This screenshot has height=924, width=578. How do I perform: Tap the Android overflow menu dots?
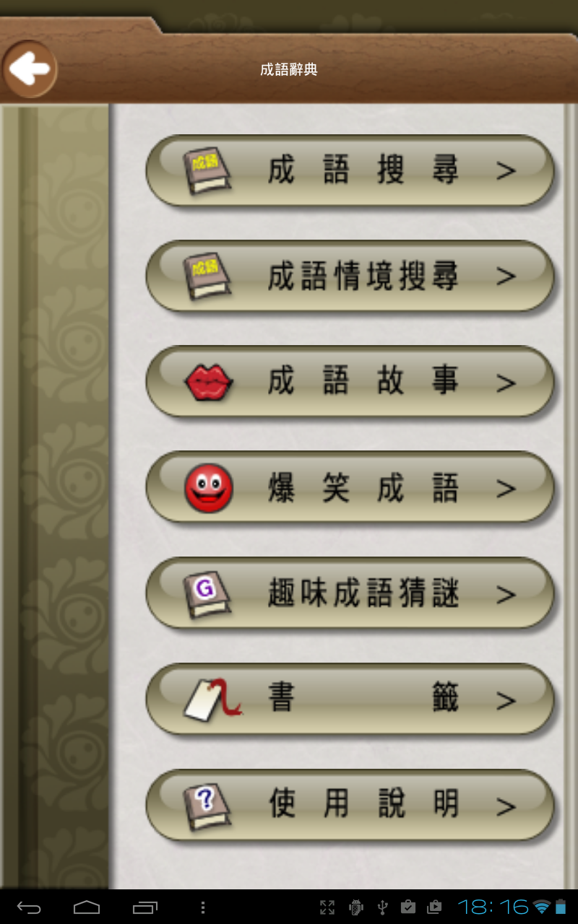click(203, 907)
